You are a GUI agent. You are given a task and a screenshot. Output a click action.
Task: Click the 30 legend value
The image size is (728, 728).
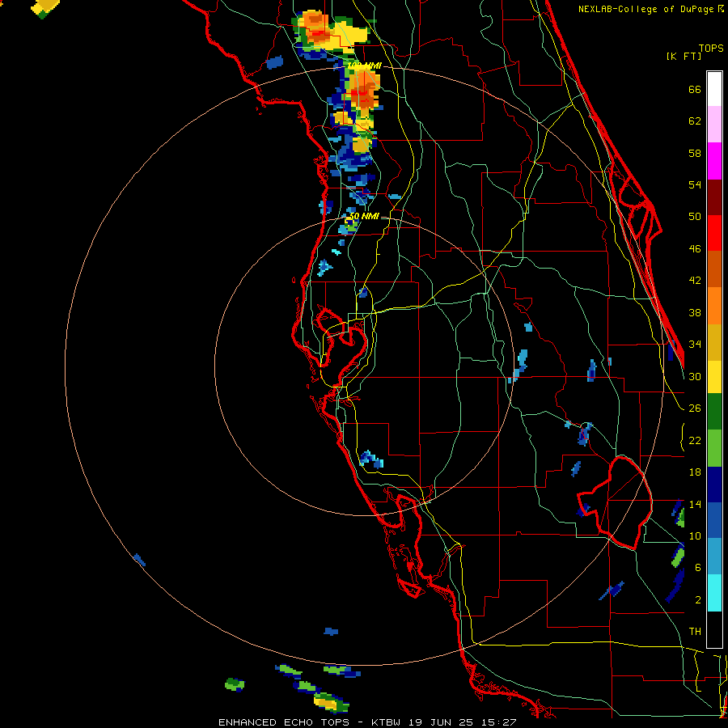tap(695, 376)
